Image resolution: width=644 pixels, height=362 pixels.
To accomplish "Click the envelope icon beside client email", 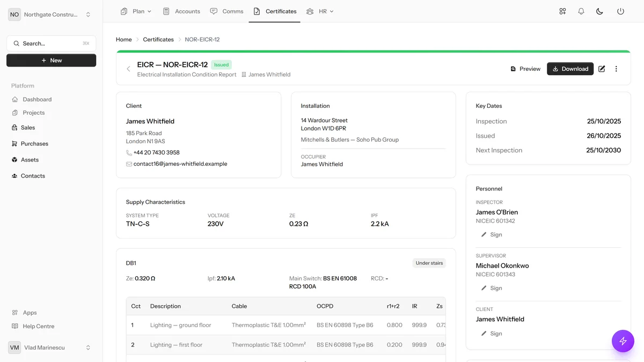I will (x=129, y=164).
